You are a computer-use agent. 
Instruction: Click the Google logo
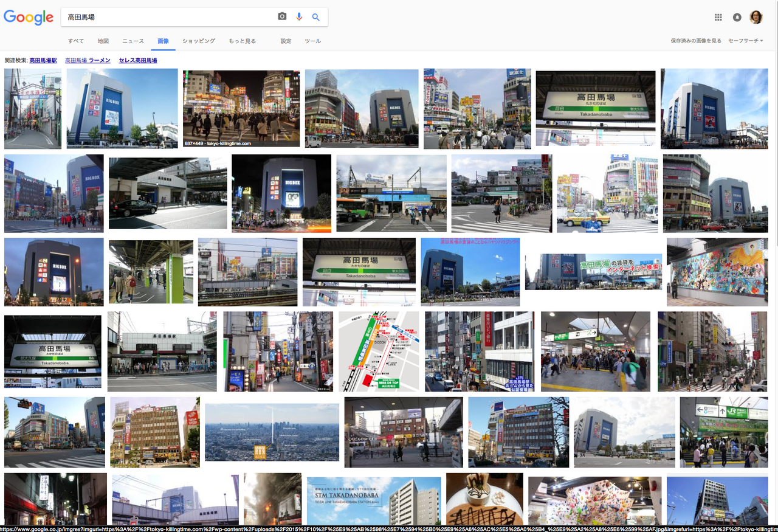pyautogui.click(x=29, y=17)
